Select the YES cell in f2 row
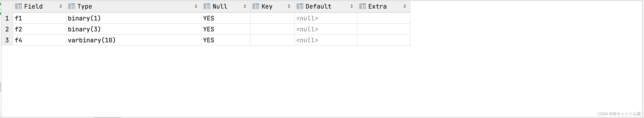Viewport: 644px width, 118px height. [x=226, y=29]
